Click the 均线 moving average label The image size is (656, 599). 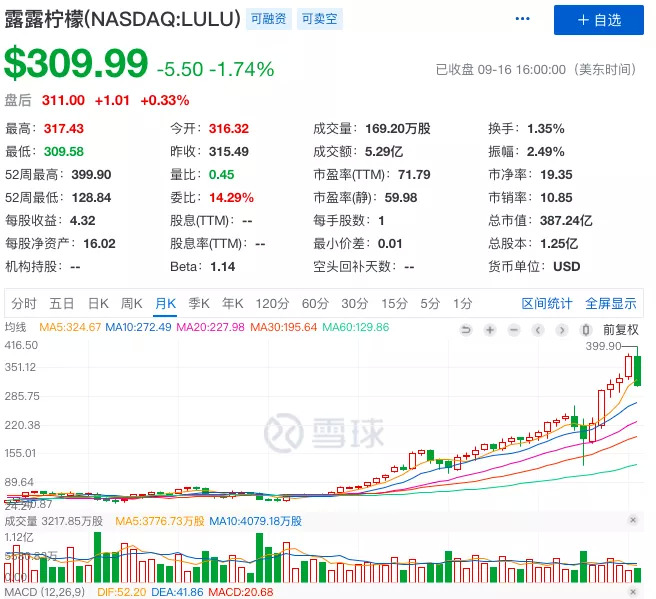(15, 327)
